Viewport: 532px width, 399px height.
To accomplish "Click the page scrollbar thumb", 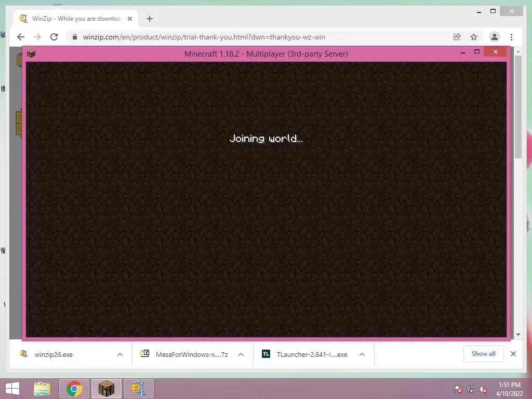I will point(518,107).
